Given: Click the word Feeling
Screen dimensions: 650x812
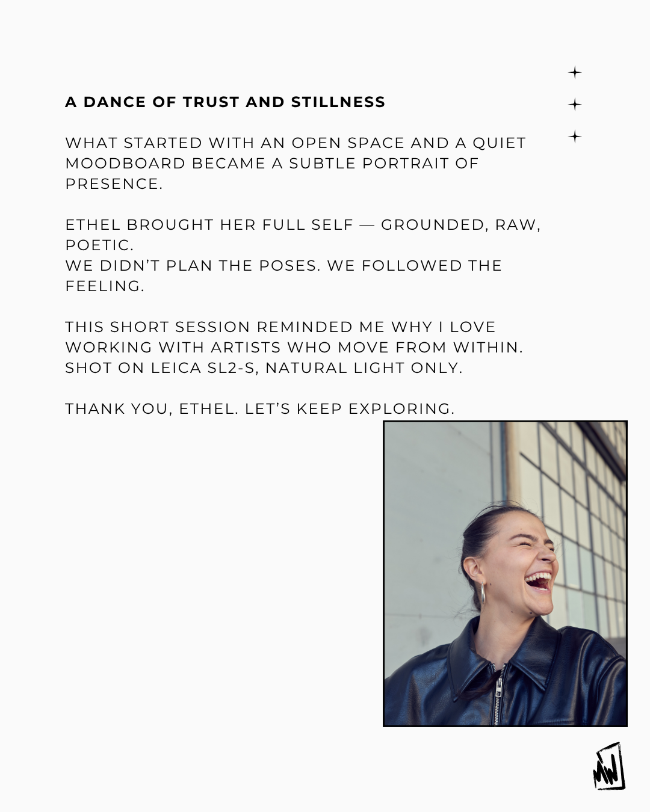Looking at the screenshot, I should (x=105, y=286).
